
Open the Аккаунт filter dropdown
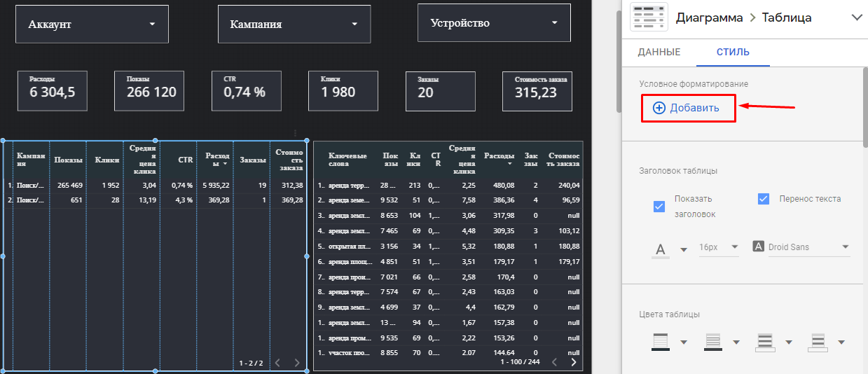[92, 25]
